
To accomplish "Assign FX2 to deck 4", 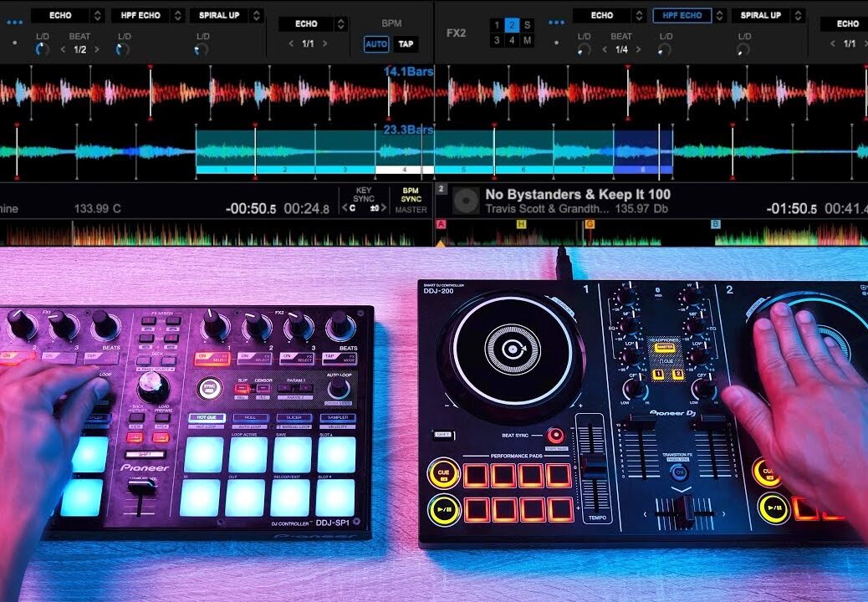I will (512, 40).
